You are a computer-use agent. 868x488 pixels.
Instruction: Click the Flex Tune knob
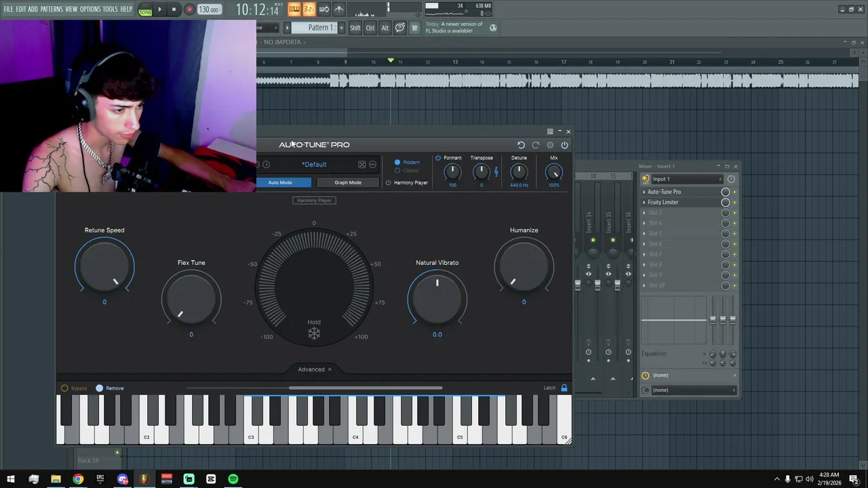191,298
